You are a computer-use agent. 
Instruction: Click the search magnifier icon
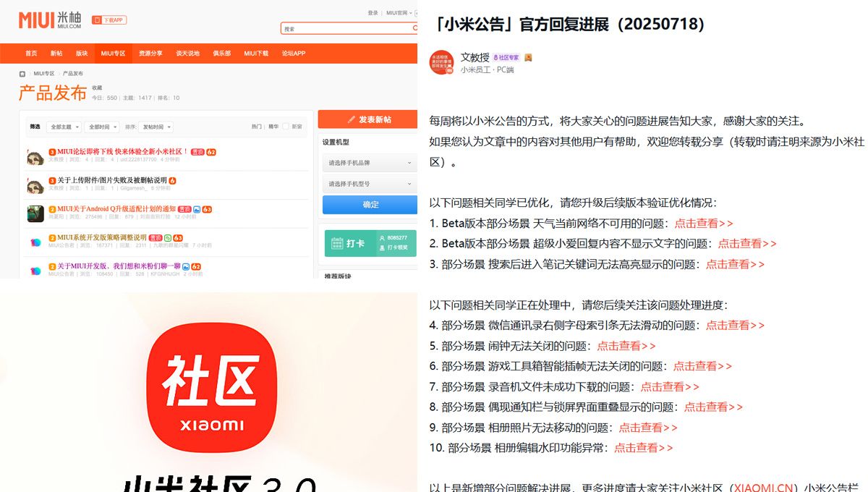click(414, 29)
